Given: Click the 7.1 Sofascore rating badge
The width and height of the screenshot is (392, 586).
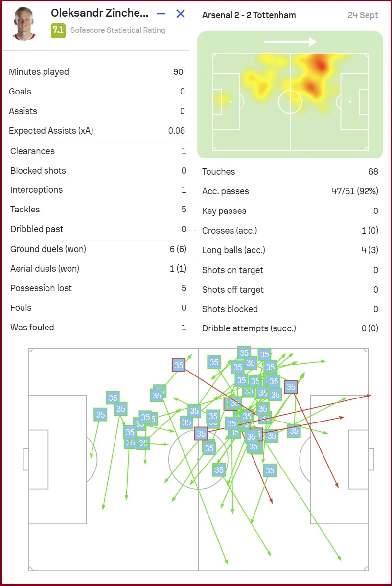Looking at the screenshot, I should (x=58, y=30).
